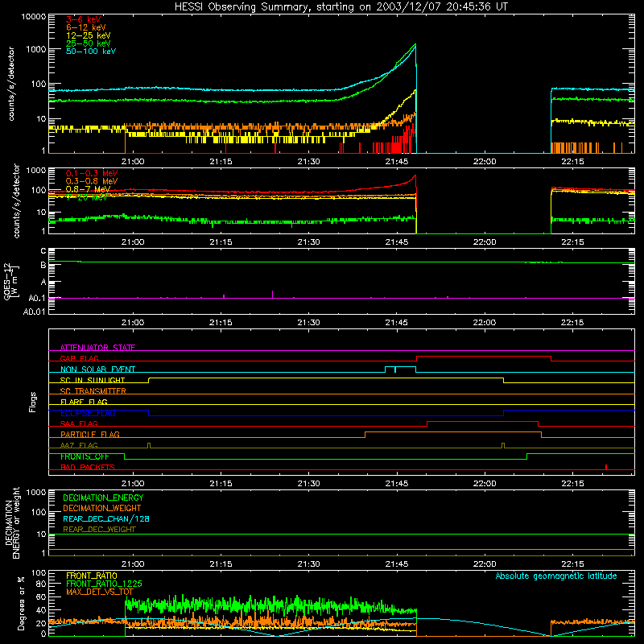Click 21:15 tick under the GOES-12 panel
The height and width of the screenshot is (644, 644).
click(x=221, y=323)
